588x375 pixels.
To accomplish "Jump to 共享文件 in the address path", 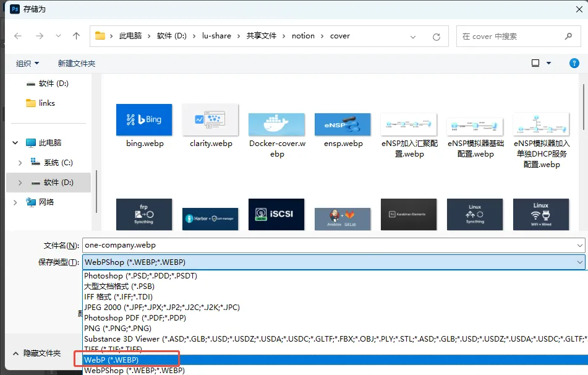I will 262,36.
